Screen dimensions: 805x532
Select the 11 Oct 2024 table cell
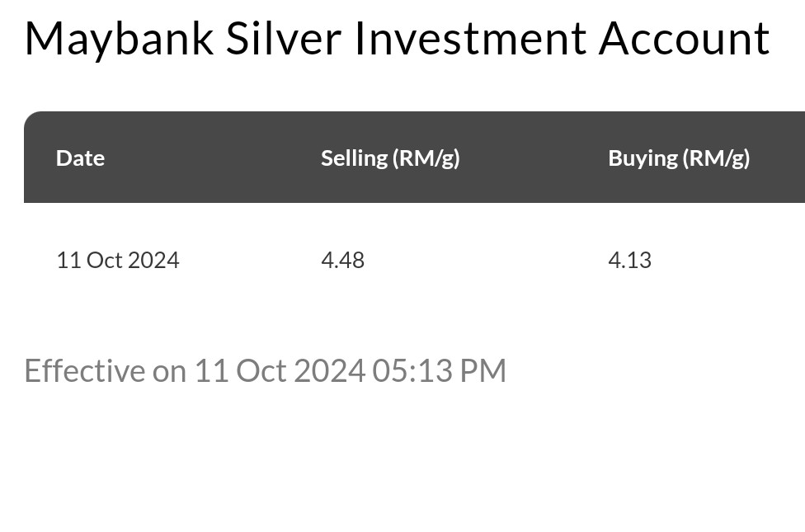[117, 261]
